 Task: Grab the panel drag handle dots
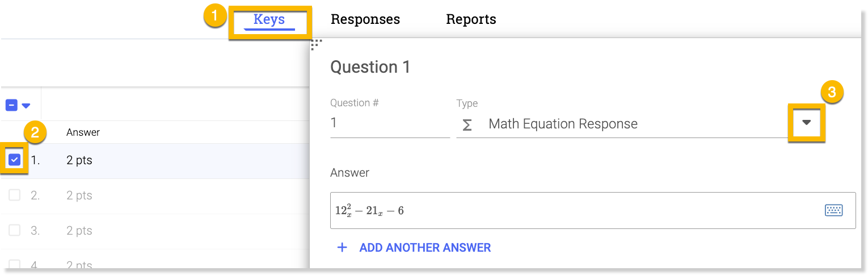[x=316, y=44]
